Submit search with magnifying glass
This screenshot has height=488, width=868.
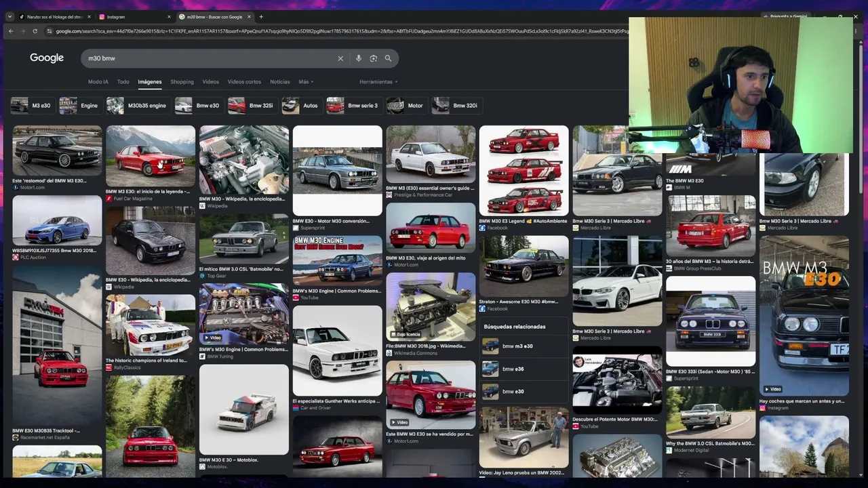click(388, 58)
